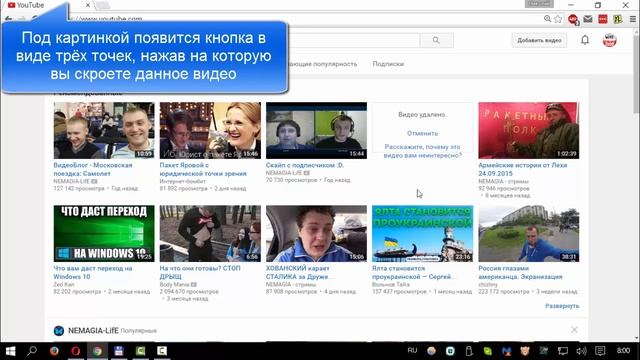The height and width of the screenshot is (360, 640).
Task: Open the Windows 10 video thumbnail
Action: click(104, 233)
